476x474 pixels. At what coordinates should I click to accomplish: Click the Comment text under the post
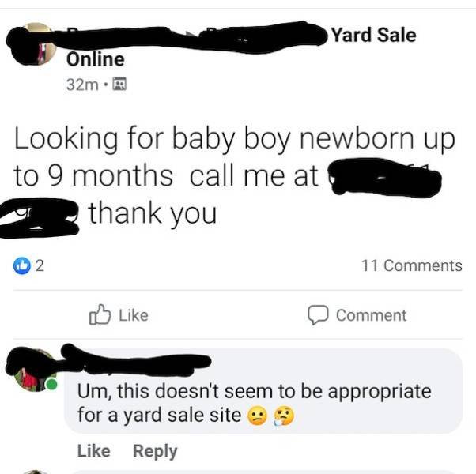tap(371, 315)
